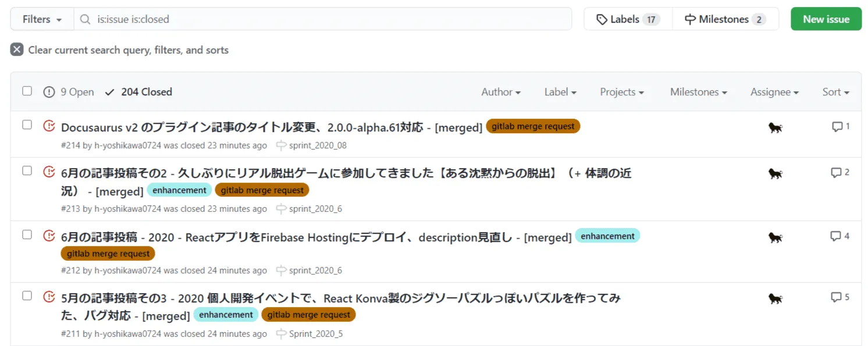Click the tag icon inside the Labels button
The height and width of the screenshot is (346, 868).
[x=602, y=19]
